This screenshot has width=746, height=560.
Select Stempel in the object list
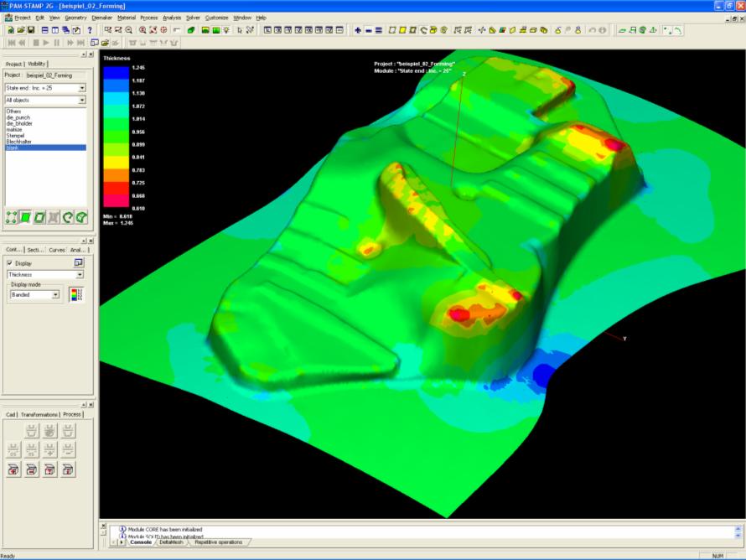tap(16, 135)
